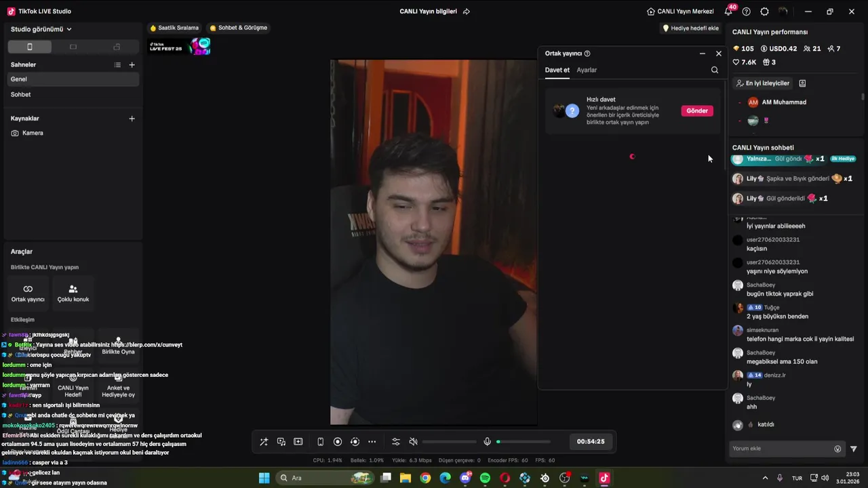Open the En iyi izleyiciler list
868x488 pixels.
[763, 83]
